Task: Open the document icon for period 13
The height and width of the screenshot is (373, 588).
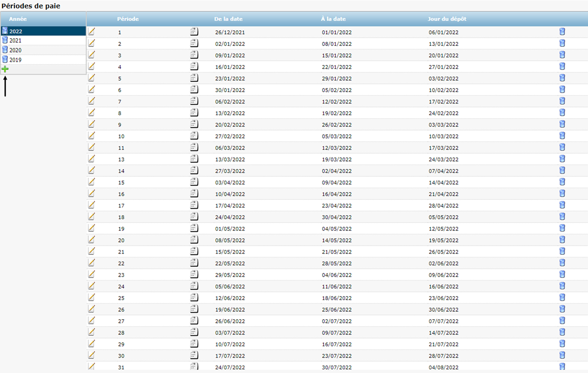Action: [194, 158]
